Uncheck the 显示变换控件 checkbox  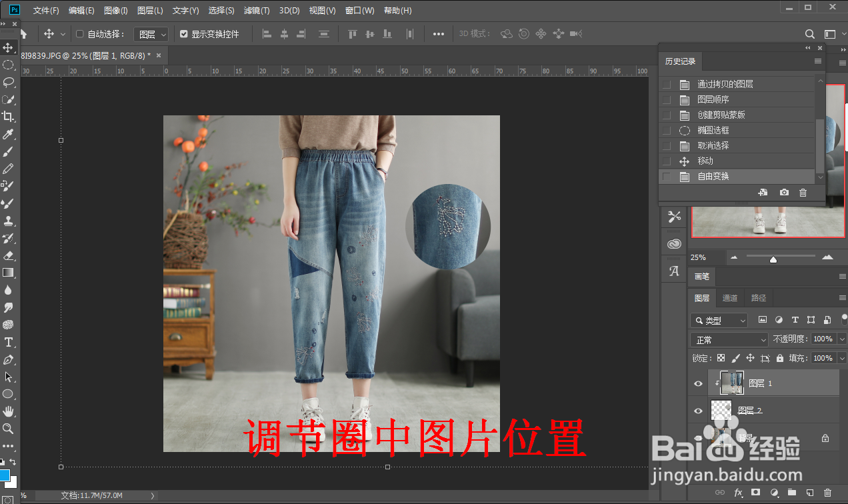click(x=184, y=34)
